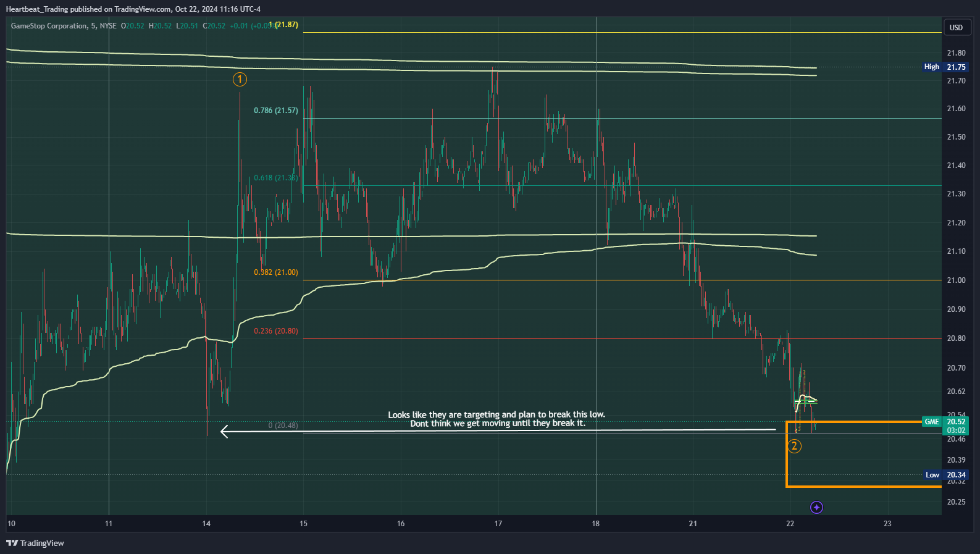The image size is (980, 554).
Task: Click the close value C20.52 in legend
Action: tap(214, 26)
